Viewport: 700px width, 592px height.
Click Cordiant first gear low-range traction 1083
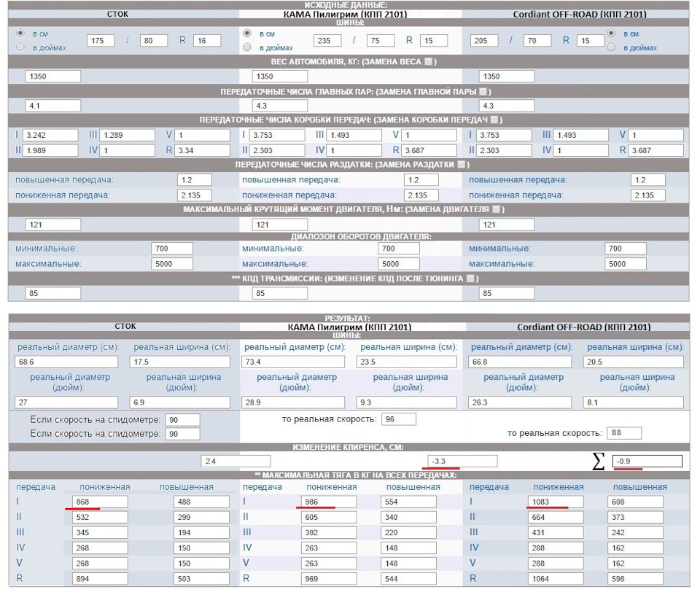click(556, 502)
